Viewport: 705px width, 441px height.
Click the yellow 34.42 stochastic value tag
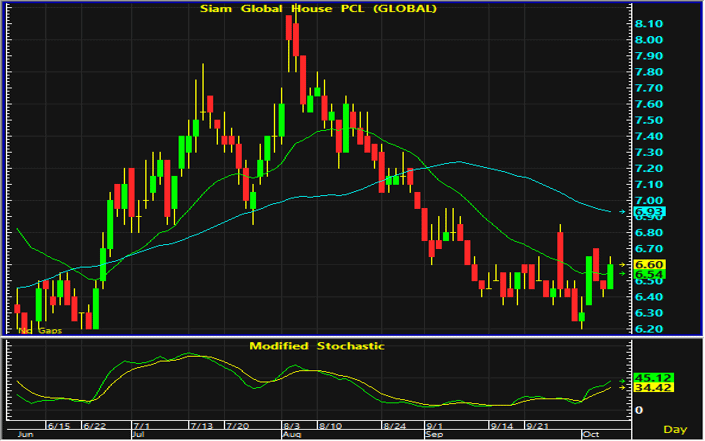tap(653, 388)
